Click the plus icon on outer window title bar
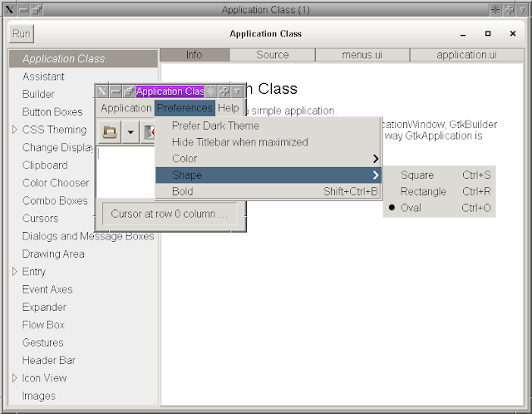The width and height of the screenshot is (532, 414). (x=509, y=10)
